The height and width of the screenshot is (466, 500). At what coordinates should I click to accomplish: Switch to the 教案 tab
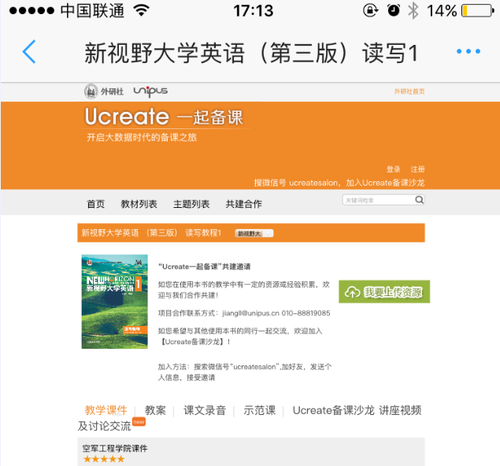coord(155,410)
